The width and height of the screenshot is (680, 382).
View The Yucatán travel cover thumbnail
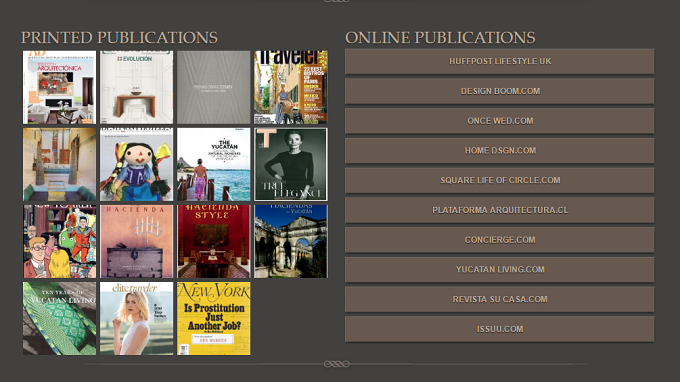(214, 164)
